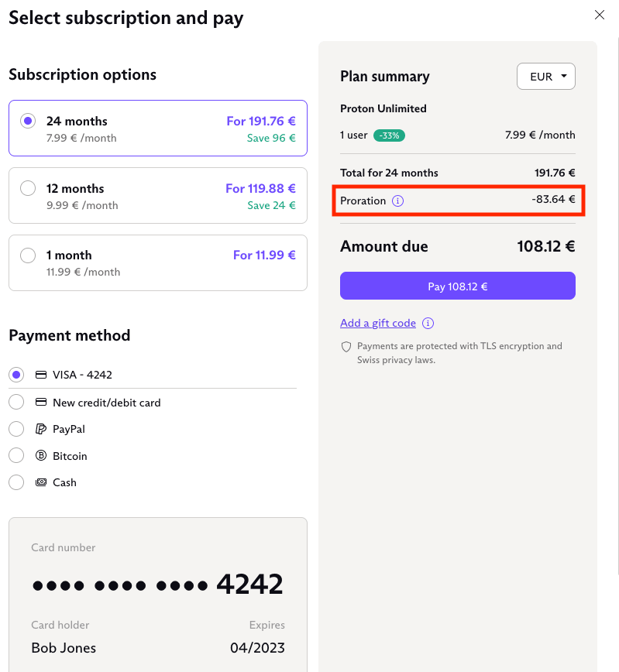Click the info icon beside gift code
Image resolution: width=619 pixels, height=672 pixels.
tap(428, 323)
